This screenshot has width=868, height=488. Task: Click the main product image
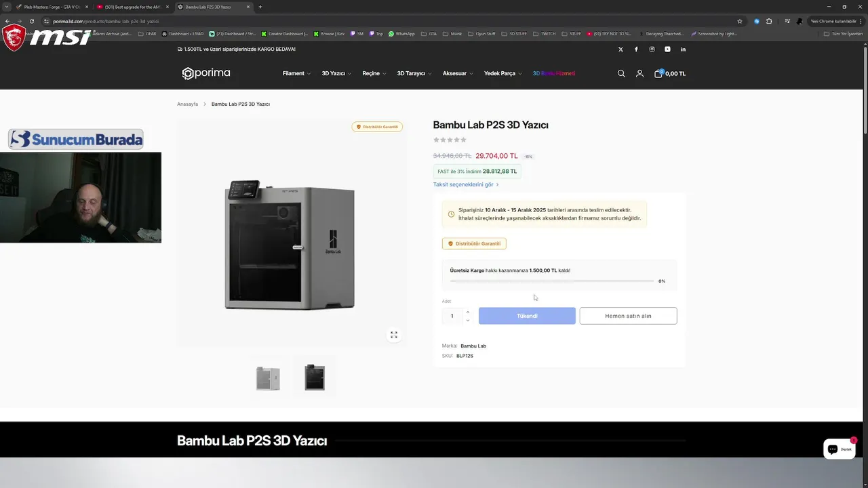pyautogui.click(x=290, y=244)
